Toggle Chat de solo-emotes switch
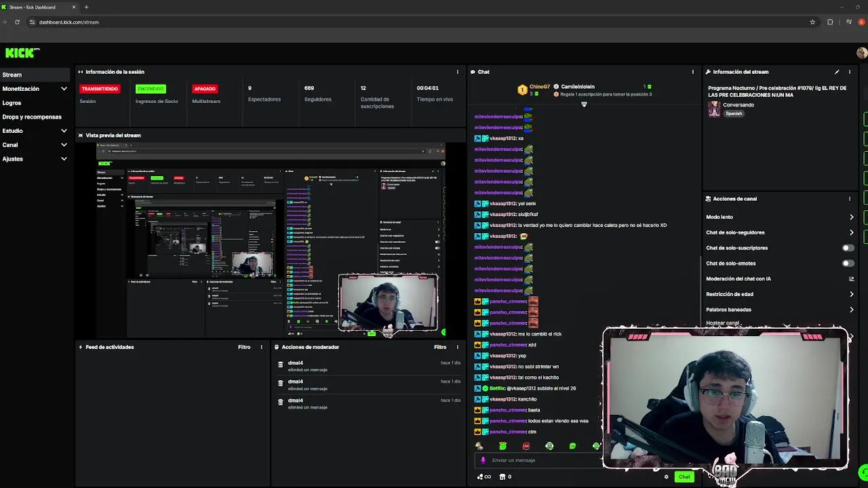Image resolution: width=868 pixels, height=488 pixels. [x=848, y=263]
